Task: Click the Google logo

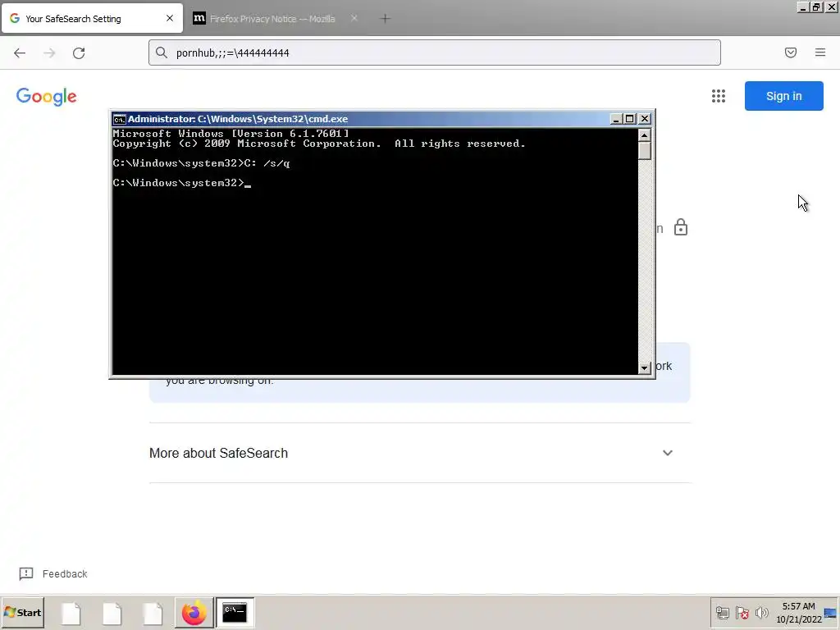Action: (47, 97)
